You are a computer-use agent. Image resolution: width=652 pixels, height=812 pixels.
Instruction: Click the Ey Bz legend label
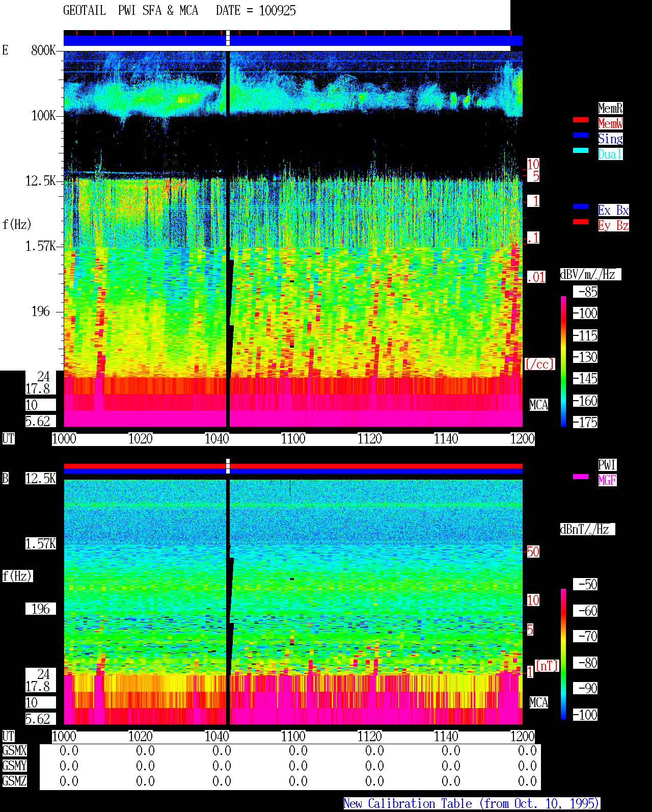613,225
